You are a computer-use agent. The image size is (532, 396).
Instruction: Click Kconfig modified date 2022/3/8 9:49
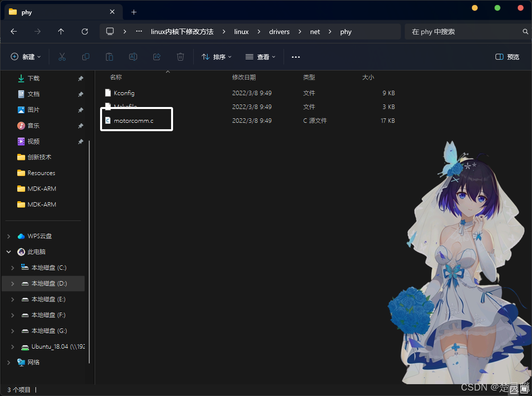[252, 93]
